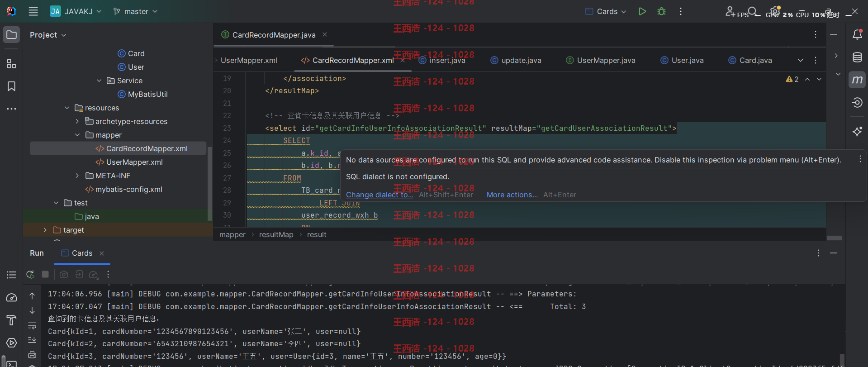Open the Structure tool window icon

pos(12,64)
